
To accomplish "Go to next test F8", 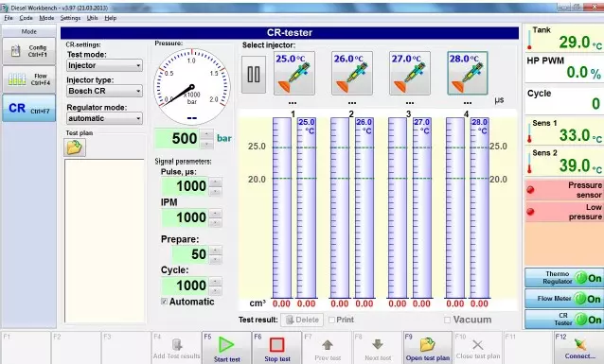I will 378,348.
